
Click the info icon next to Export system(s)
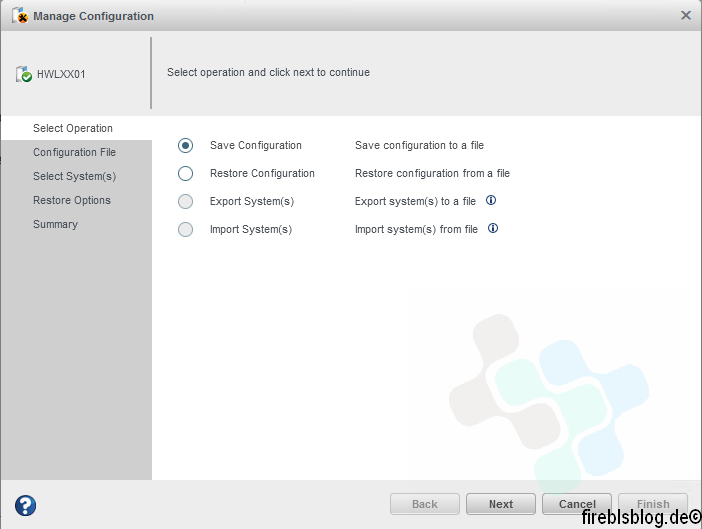[x=491, y=200]
